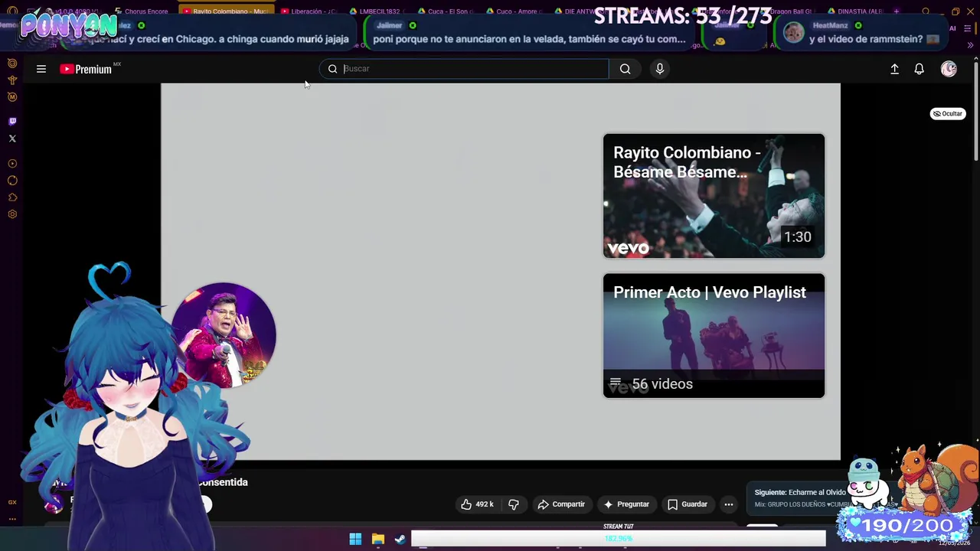Switch to Rayito Colombiano browser tab

coord(226,11)
